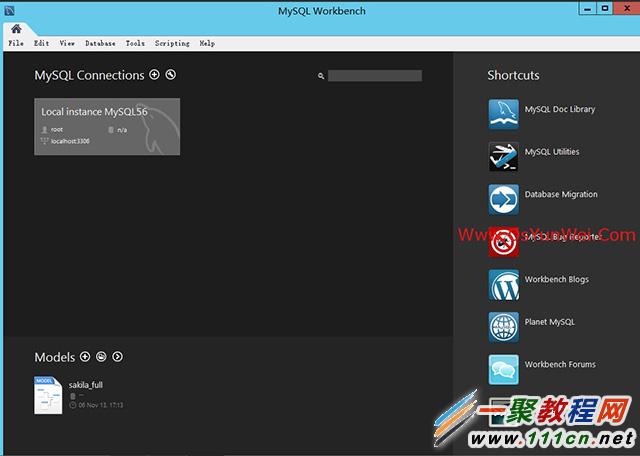
Task: Create a new model with plus icon
Action: pos(85,357)
